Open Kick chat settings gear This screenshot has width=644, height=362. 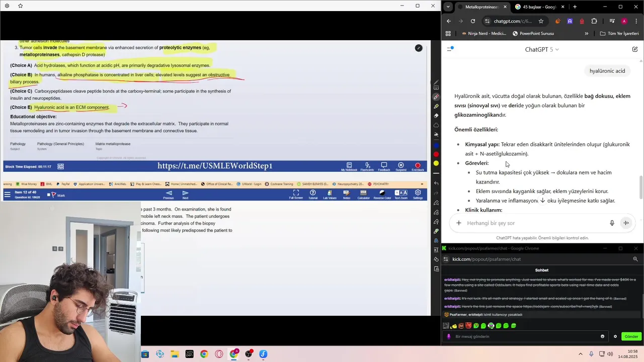click(615, 336)
